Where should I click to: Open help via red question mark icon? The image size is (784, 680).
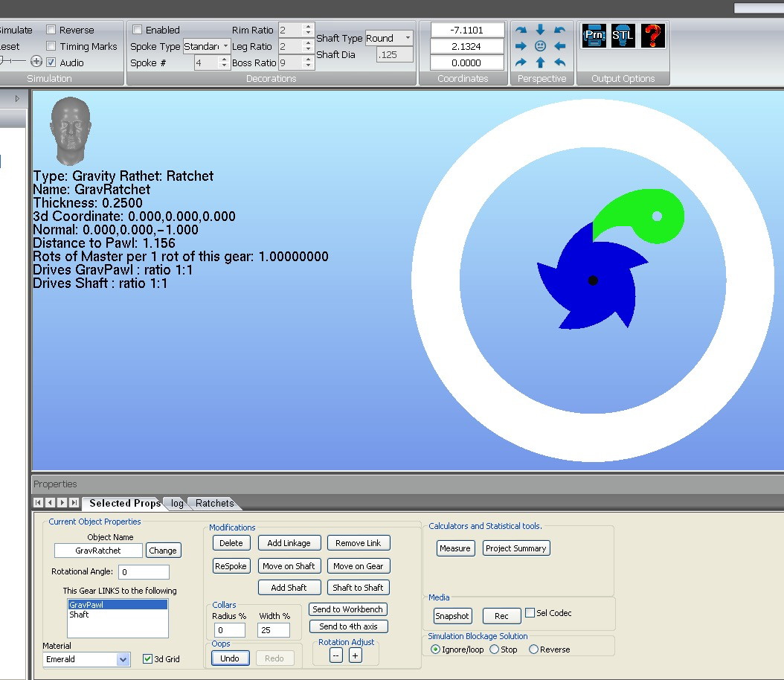click(652, 36)
